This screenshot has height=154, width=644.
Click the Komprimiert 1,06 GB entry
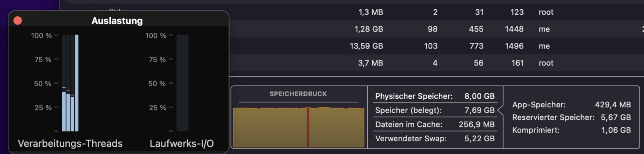571,130
